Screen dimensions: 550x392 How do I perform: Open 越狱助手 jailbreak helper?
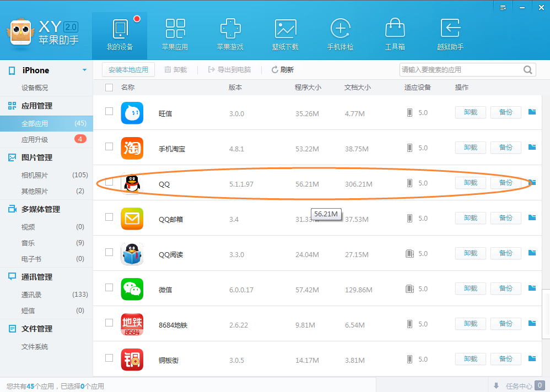pyautogui.click(x=450, y=36)
